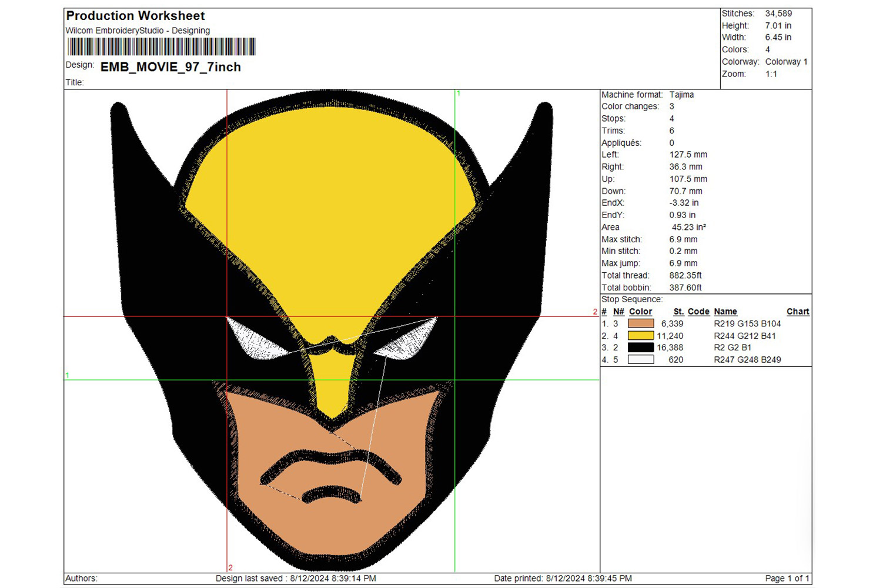Click the 'St.' column header

678,312
